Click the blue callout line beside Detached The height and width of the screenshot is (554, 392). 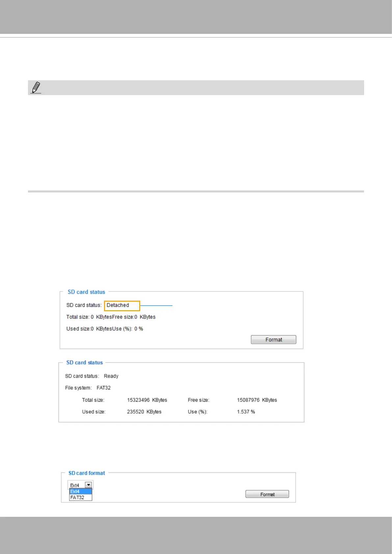click(156, 306)
